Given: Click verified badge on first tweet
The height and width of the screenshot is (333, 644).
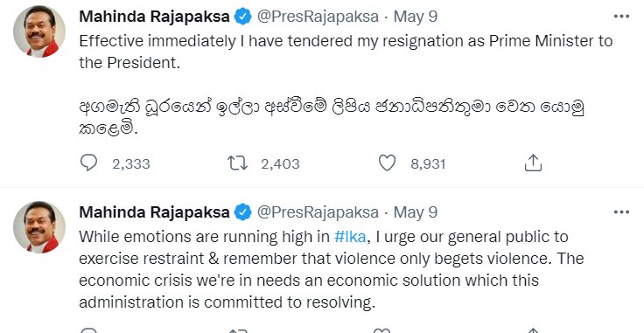Looking at the screenshot, I should (x=242, y=17).
